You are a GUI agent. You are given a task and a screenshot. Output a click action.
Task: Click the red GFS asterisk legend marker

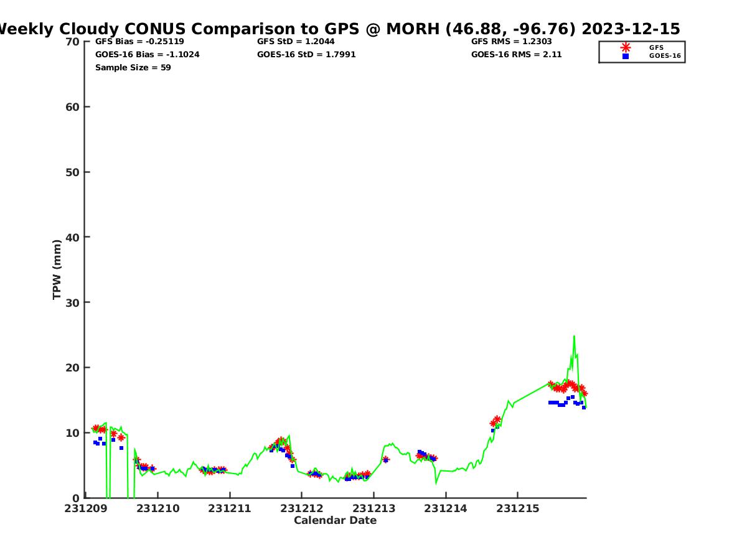(626, 47)
